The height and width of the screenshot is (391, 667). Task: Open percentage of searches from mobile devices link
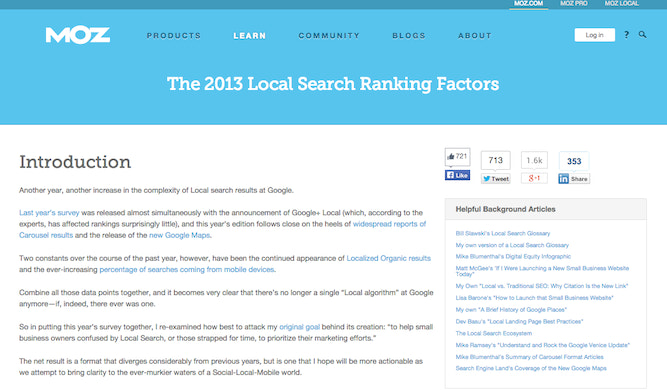tap(187, 270)
